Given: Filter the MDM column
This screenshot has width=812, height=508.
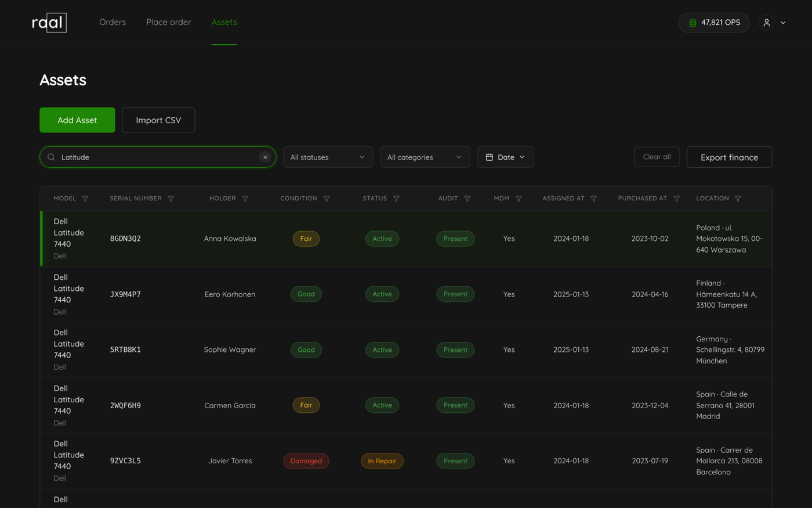Looking at the screenshot, I should [519, 199].
